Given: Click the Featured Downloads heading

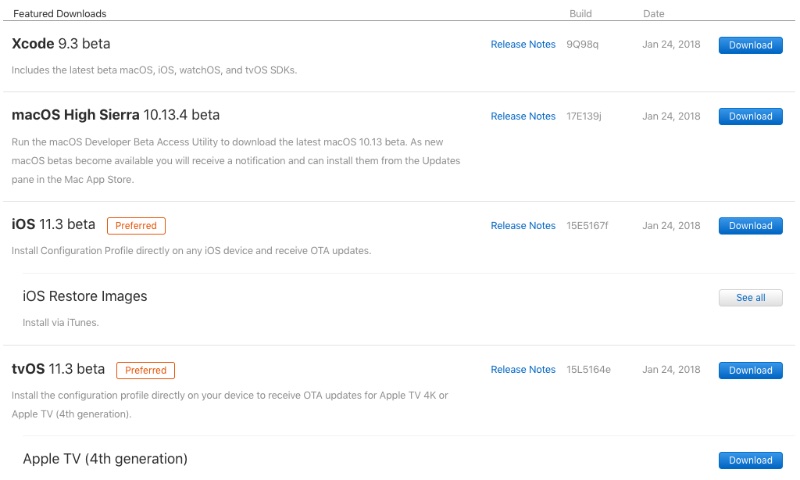Looking at the screenshot, I should coord(60,14).
